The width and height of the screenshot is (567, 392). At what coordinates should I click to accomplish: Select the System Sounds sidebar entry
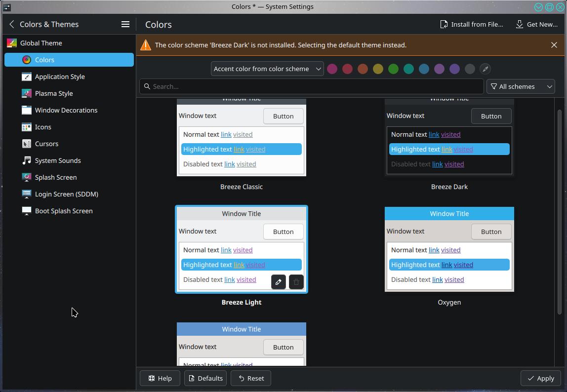coord(57,160)
